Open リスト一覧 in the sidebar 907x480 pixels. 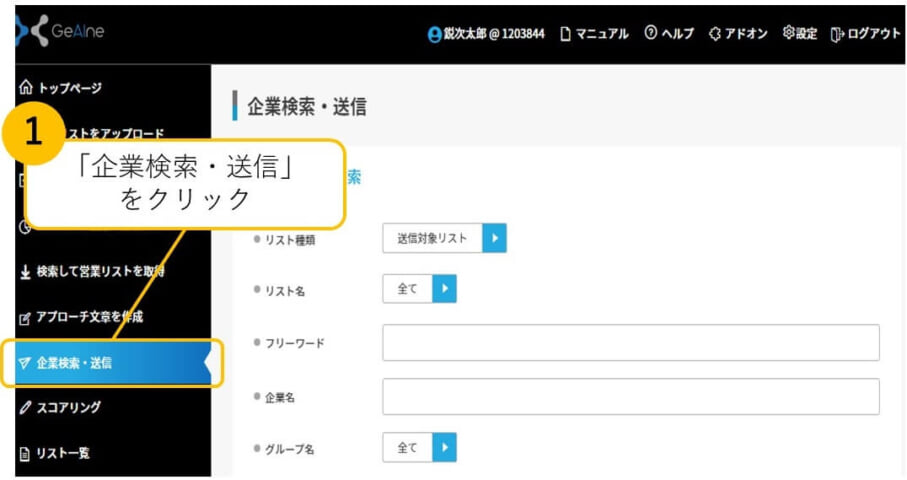coord(62,453)
